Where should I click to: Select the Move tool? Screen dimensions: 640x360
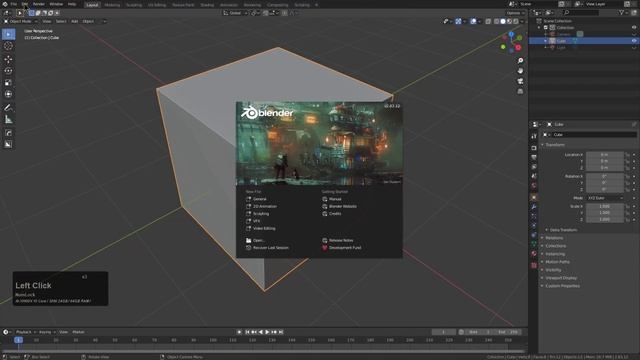8,59
